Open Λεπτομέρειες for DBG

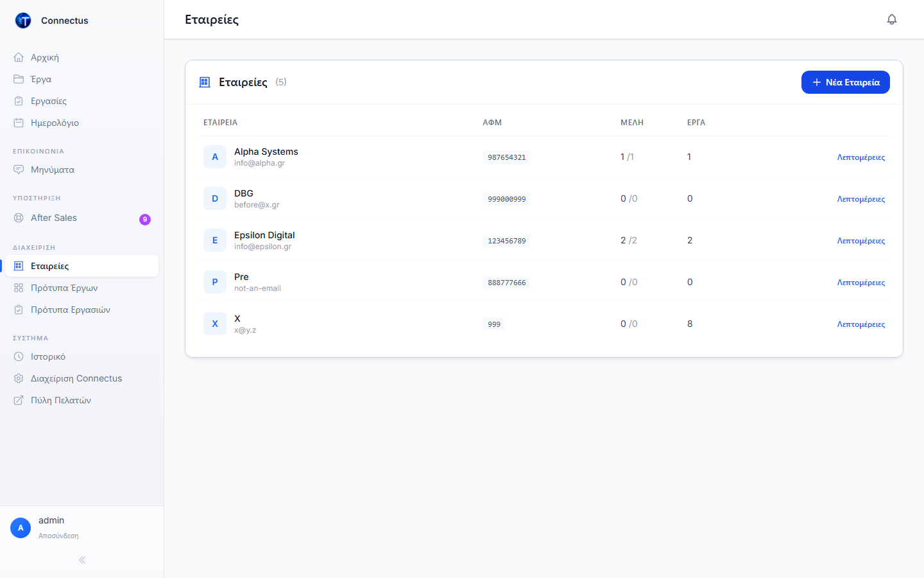point(861,199)
